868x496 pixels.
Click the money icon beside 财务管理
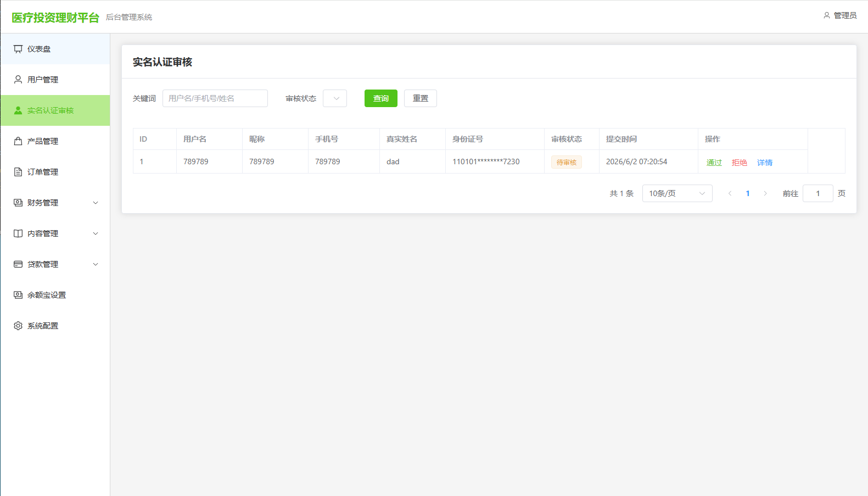tap(18, 203)
